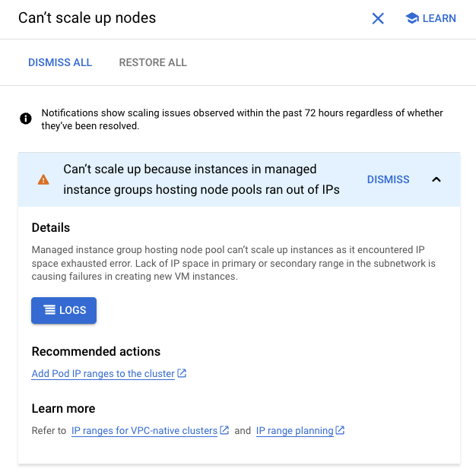Select the notification header about managed instance groups
This screenshot has width=476, height=472.
click(202, 179)
